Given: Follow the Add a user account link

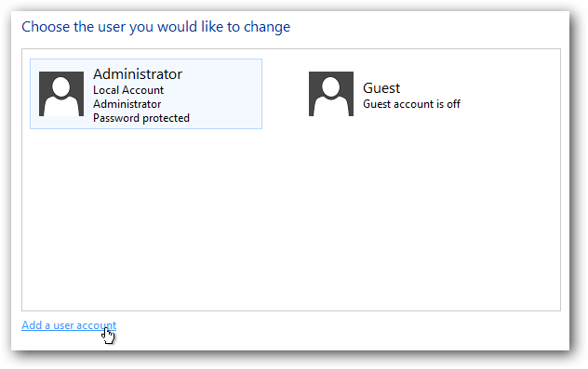Looking at the screenshot, I should (69, 325).
